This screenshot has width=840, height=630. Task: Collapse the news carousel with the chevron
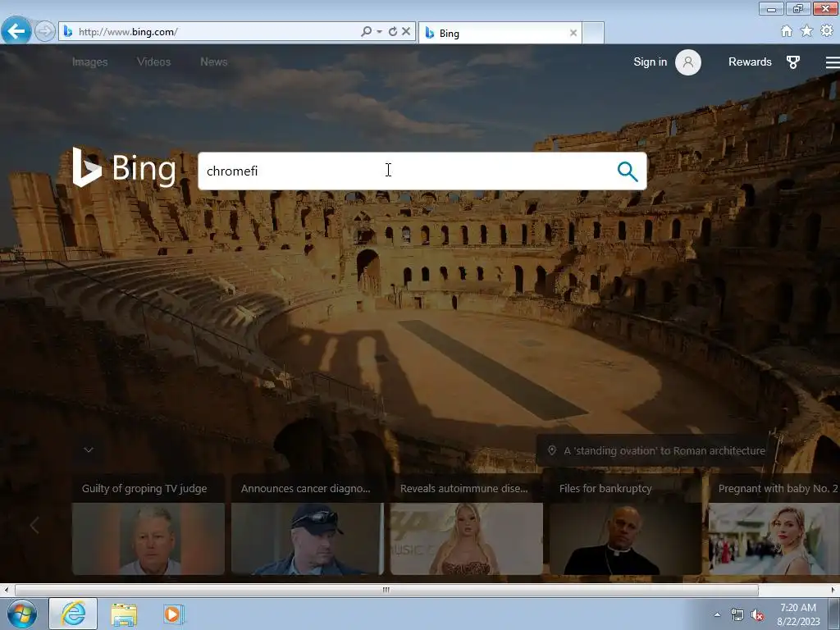(x=89, y=450)
